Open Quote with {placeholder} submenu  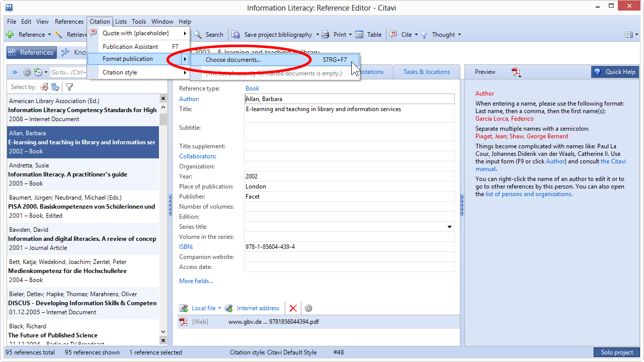(138, 33)
